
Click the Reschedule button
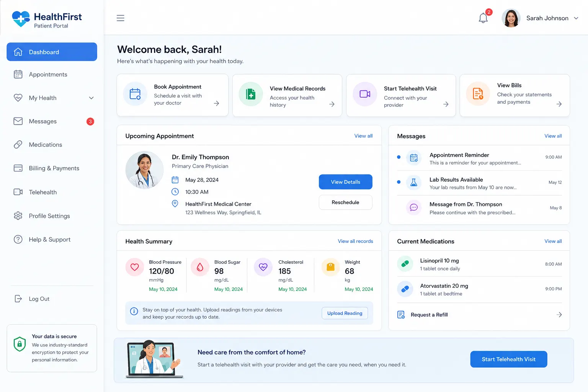click(345, 202)
